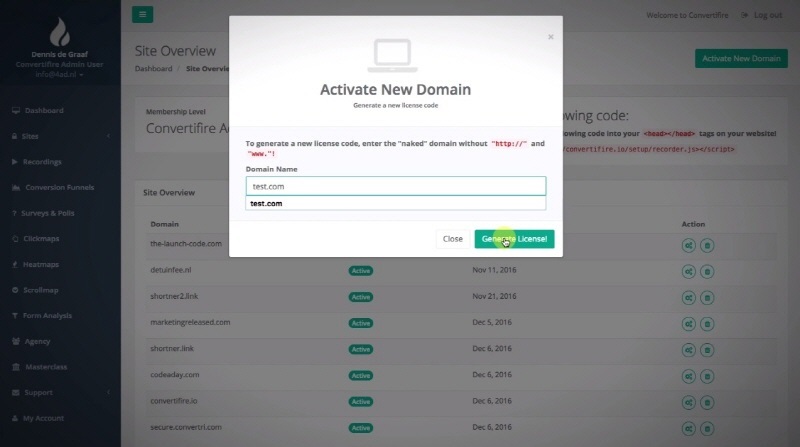Click the Nov 21, 2016 date cell

[494, 296]
